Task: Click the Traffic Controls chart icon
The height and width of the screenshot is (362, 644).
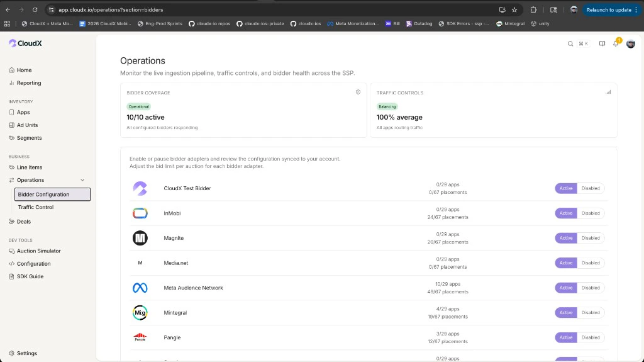Action: [x=608, y=92]
